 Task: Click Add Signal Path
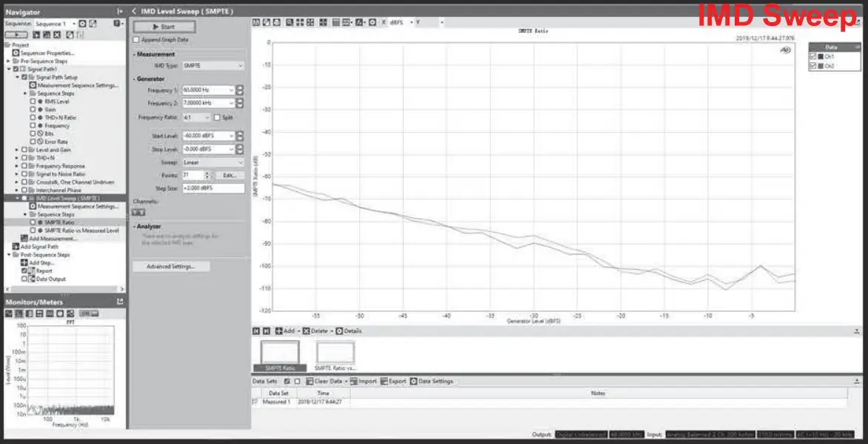click(x=41, y=247)
